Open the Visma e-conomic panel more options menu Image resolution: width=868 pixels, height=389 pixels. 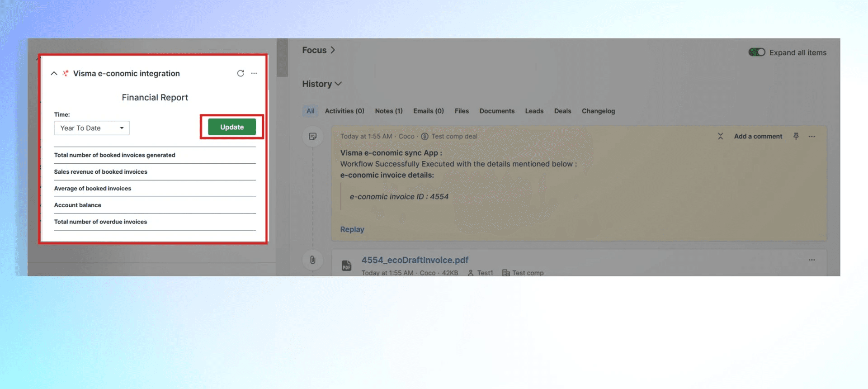coord(254,73)
